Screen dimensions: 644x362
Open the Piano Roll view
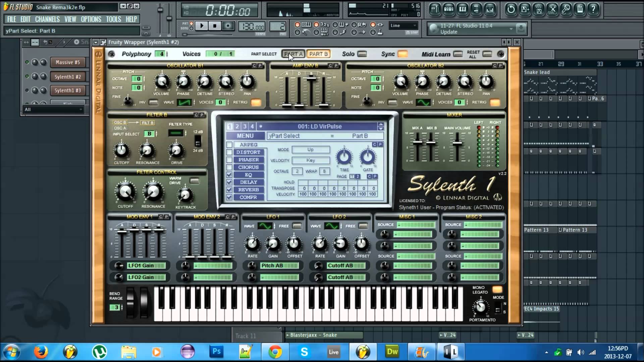click(x=462, y=9)
